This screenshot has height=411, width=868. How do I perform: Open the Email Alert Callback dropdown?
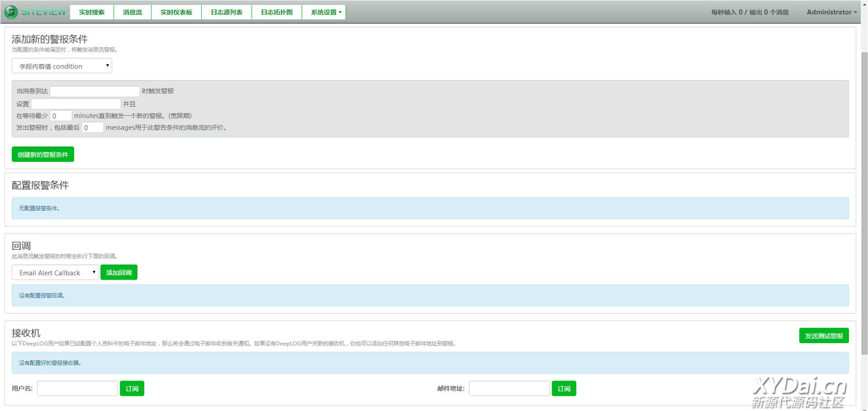(x=55, y=273)
